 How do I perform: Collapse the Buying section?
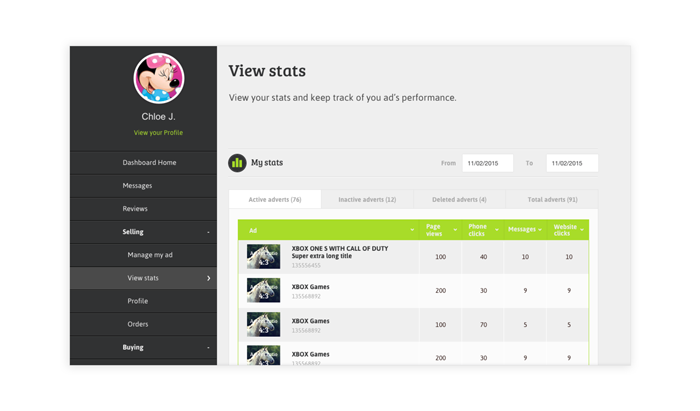point(208,348)
